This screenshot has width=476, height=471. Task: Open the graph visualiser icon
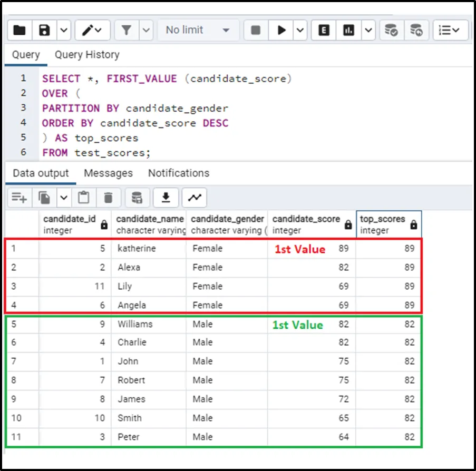(x=195, y=198)
